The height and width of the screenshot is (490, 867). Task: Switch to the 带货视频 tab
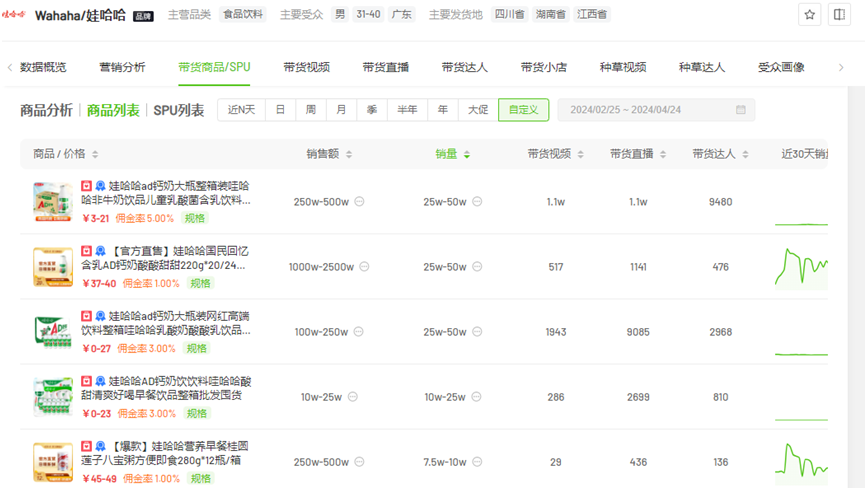click(306, 67)
